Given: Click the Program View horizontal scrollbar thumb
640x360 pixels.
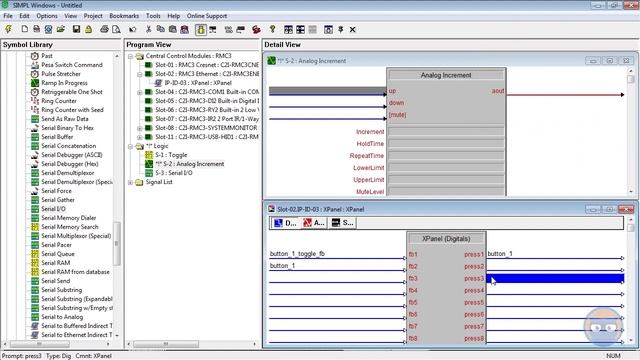Looking at the screenshot, I should click(x=166, y=344).
